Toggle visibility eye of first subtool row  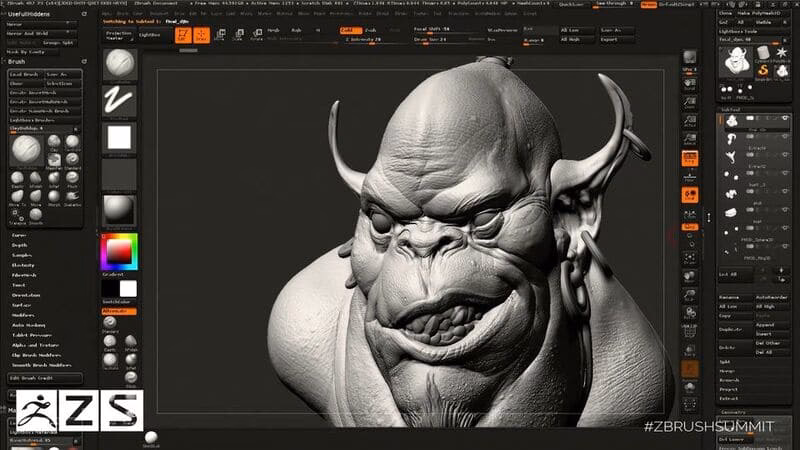785,118
